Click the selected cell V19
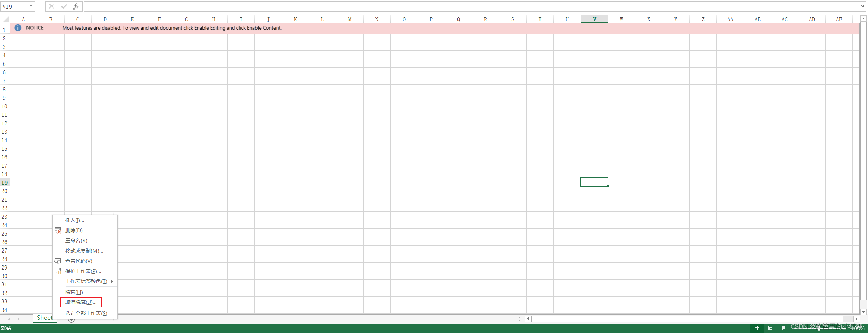This screenshot has height=333, width=868. click(594, 182)
